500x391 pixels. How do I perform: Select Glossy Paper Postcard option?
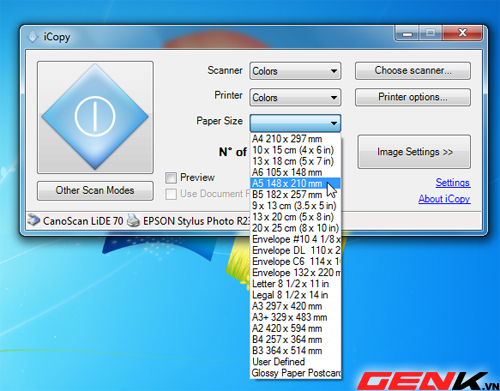295,373
